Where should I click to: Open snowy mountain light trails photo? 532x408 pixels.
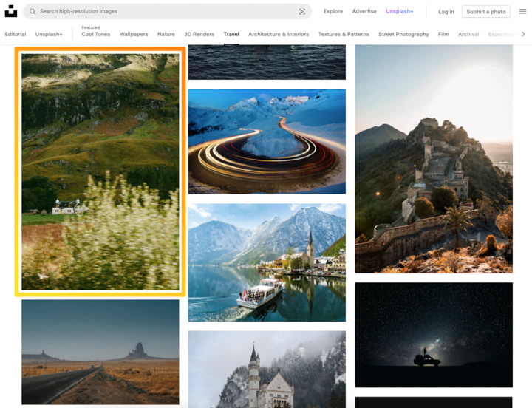(267, 141)
